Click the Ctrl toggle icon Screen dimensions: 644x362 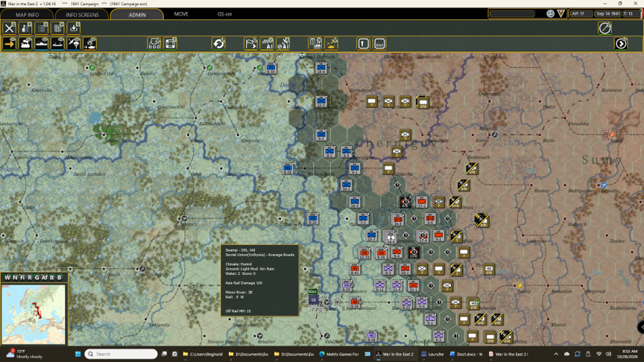click(379, 43)
